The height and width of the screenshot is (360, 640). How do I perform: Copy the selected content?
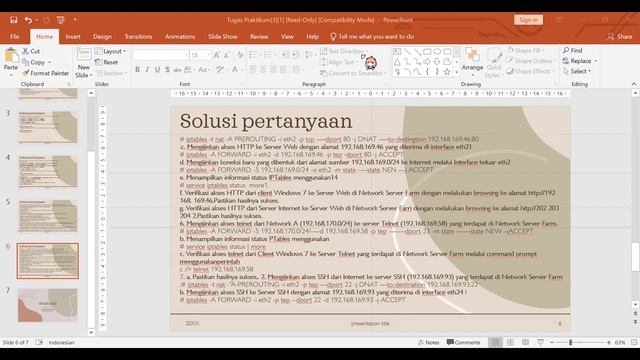(34, 62)
